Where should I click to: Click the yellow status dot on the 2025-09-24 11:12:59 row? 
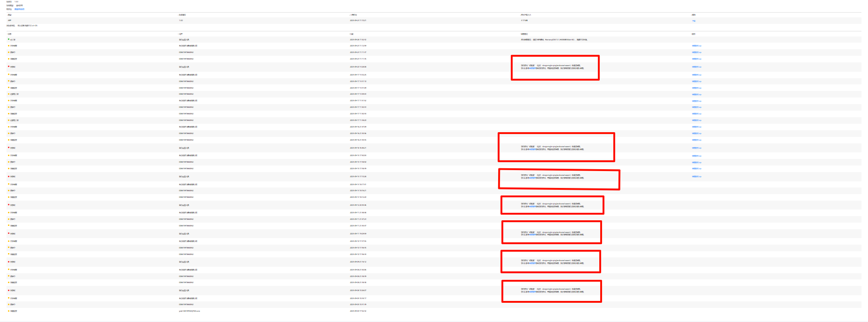click(x=8, y=46)
